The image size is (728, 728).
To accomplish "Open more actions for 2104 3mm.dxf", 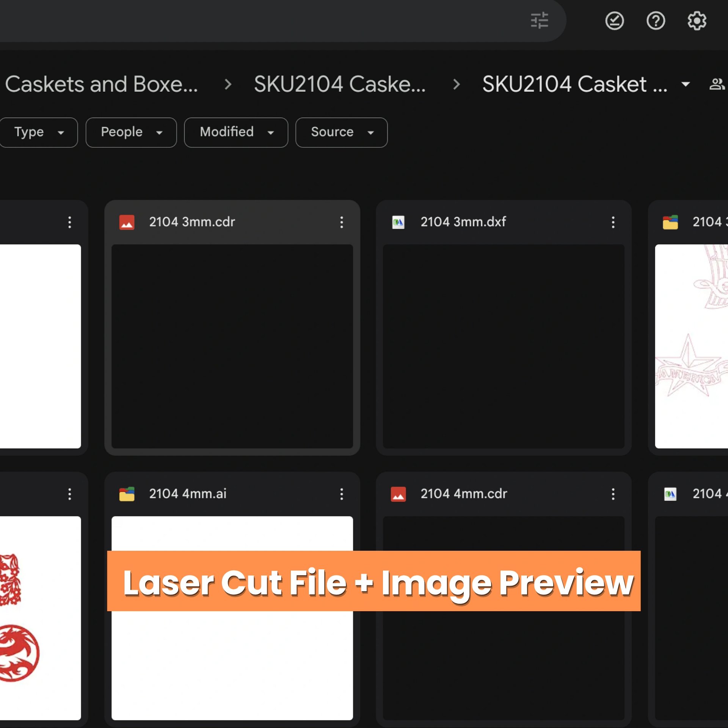I will [x=613, y=222].
